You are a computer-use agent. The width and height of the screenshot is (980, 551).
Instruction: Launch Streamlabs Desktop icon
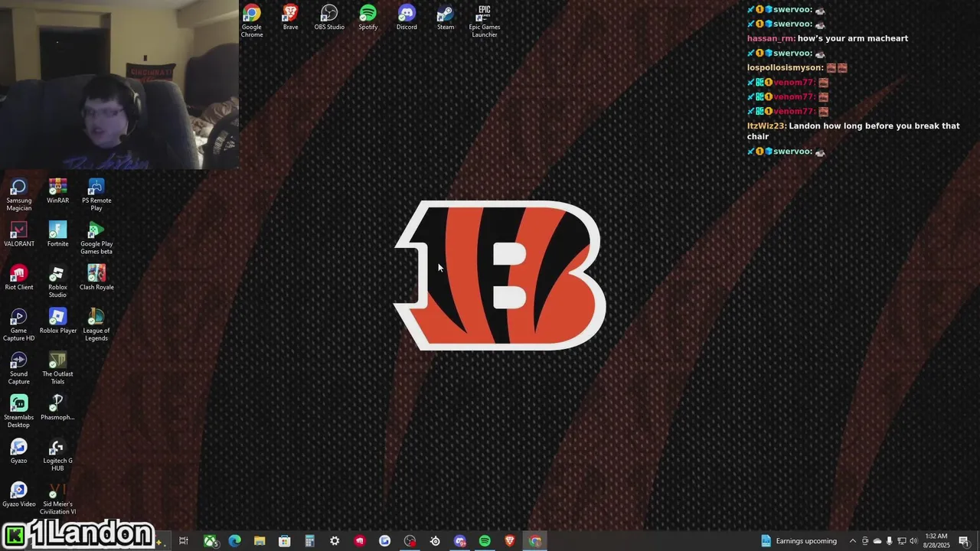click(19, 412)
